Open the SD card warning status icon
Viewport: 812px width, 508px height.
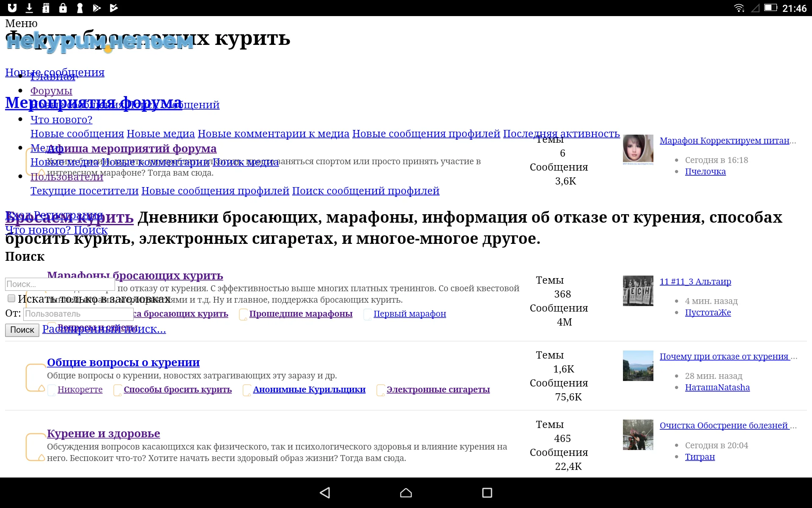(x=46, y=8)
